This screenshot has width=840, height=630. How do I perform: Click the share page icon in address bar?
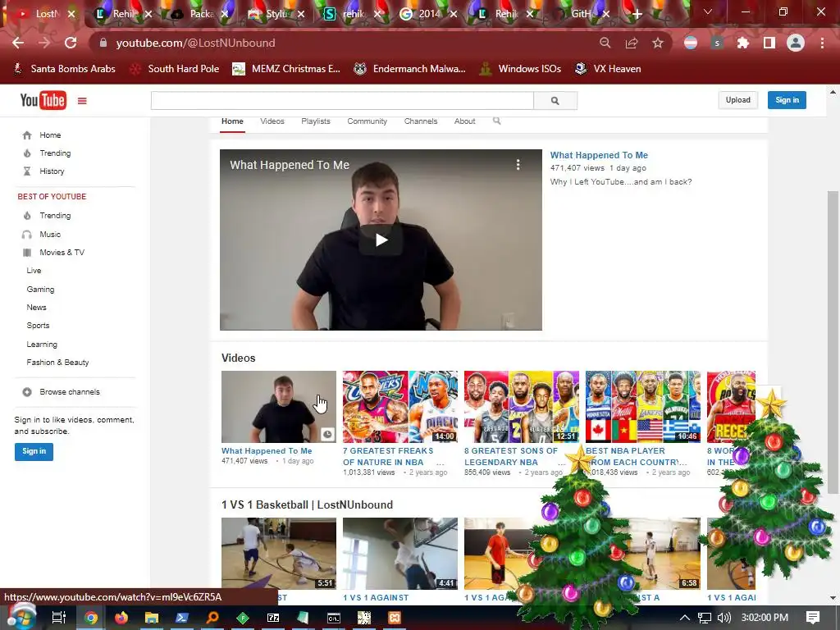pyautogui.click(x=632, y=43)
